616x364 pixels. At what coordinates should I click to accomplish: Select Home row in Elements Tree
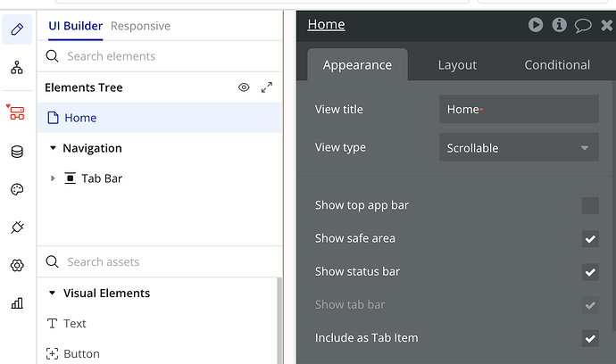point(160,118)
